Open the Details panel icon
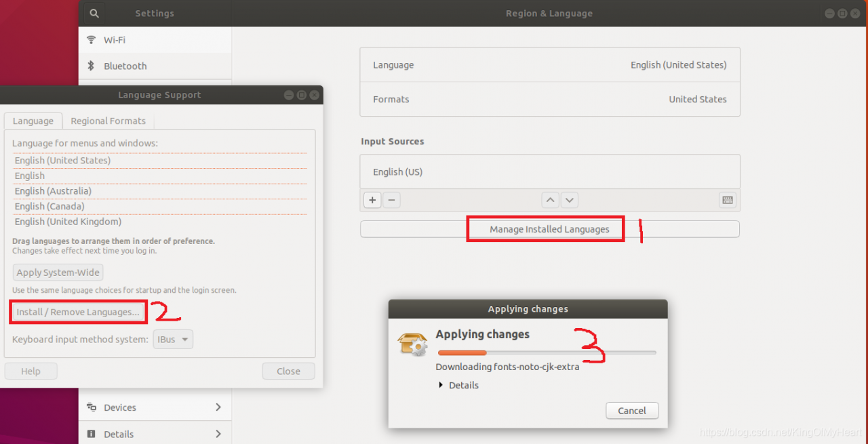 92,434
